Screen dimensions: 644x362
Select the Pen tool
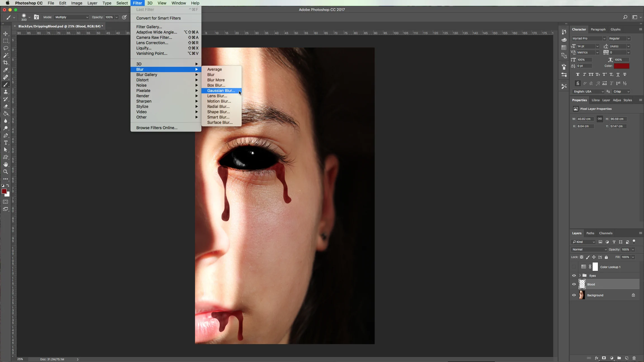pos(6,135)
